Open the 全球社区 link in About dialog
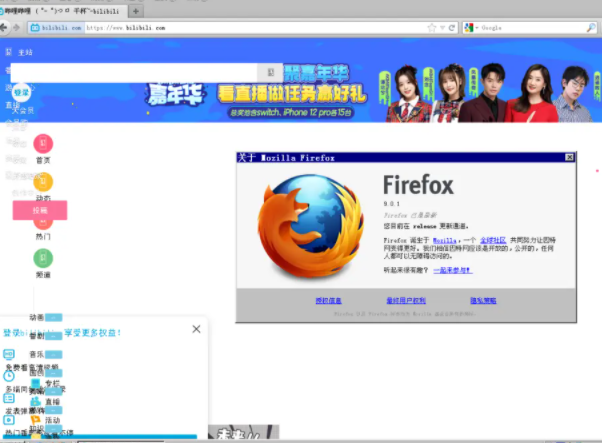Image resolution: width=602 pixels, height=443 pixels. (x=493, y=240)
